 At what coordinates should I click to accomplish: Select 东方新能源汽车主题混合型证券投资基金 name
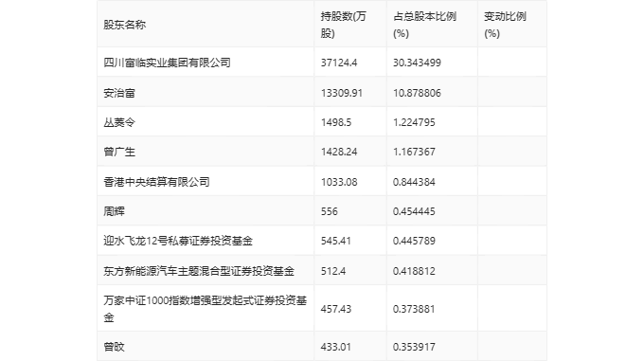click(199, 271)
